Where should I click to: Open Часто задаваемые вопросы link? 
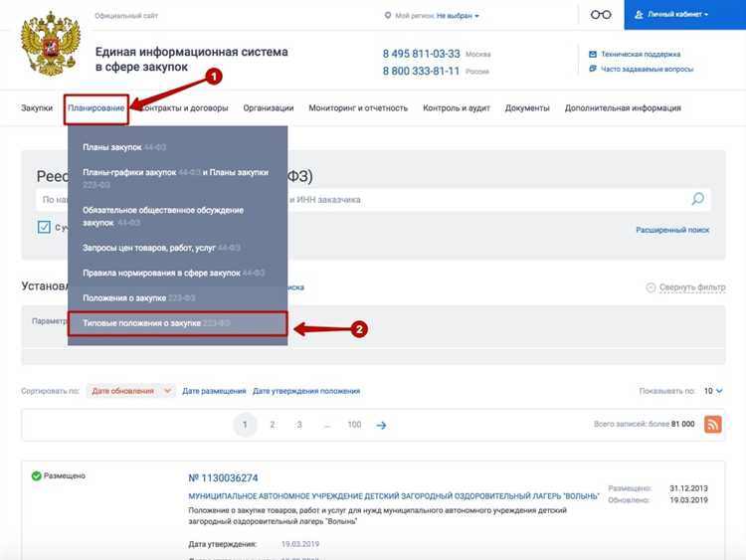(647, 69)
